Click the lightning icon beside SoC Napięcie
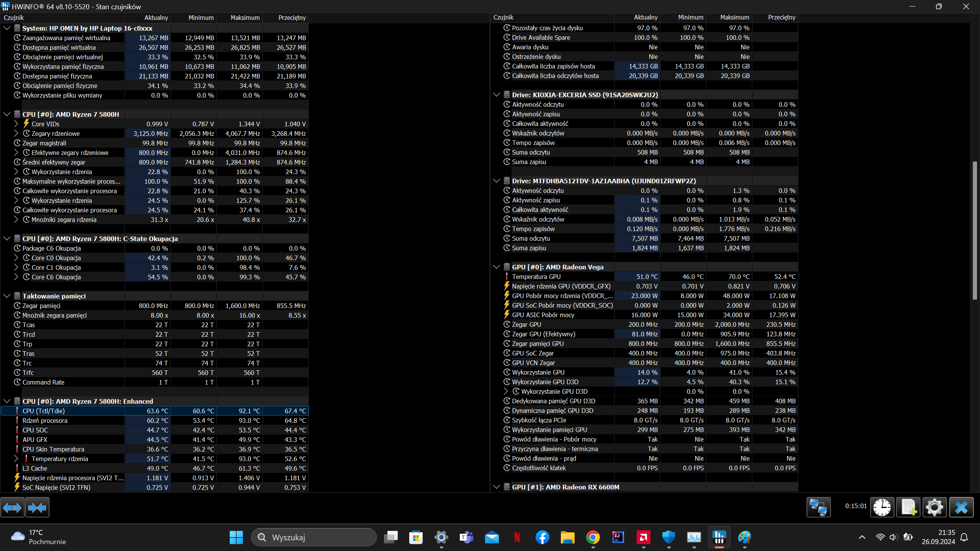 pyautogui.click(x=17, y=487)
